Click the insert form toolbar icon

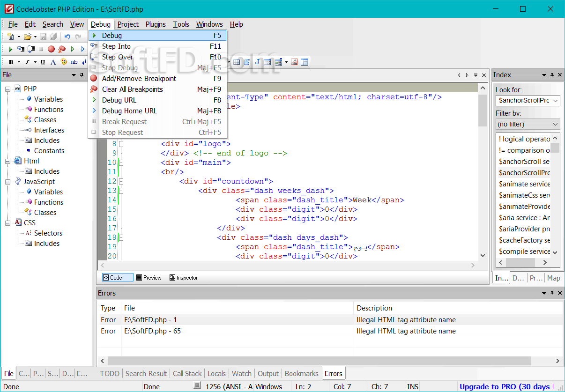tap(268, 62)
